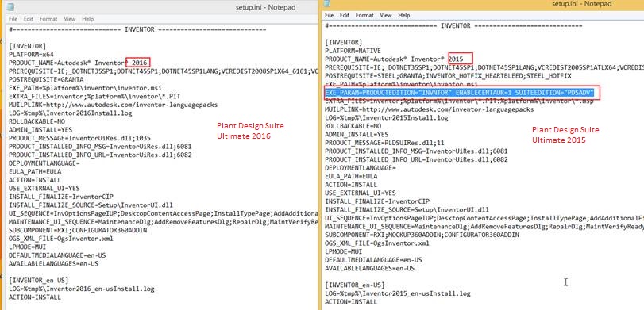Open the Format menu in the right Notepad window

pos(364,15)
